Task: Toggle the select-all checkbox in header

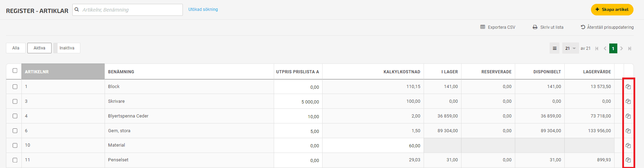Action: pyautogui.click(x=15, y=70)
